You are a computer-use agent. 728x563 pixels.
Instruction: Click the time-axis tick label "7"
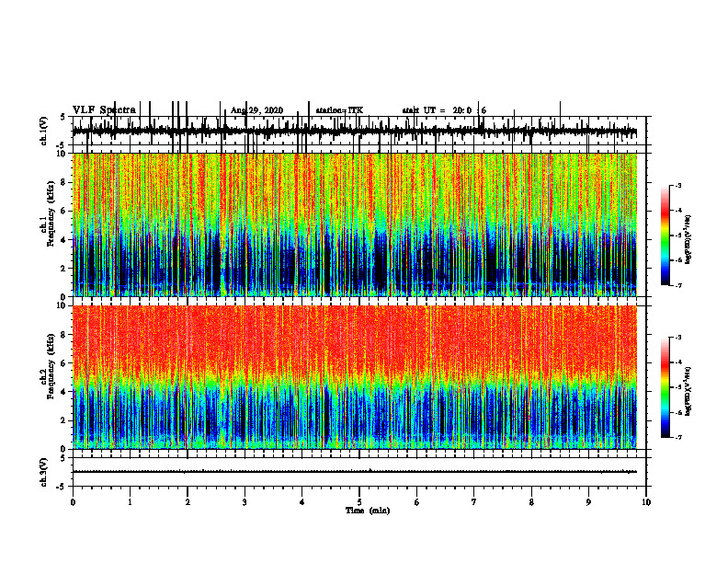pos(474,502)
